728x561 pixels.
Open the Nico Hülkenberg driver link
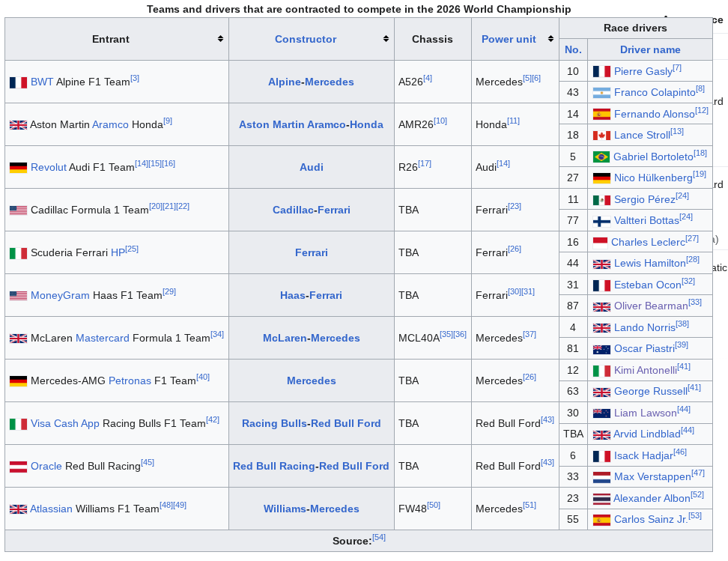click(x=653, y=178)
